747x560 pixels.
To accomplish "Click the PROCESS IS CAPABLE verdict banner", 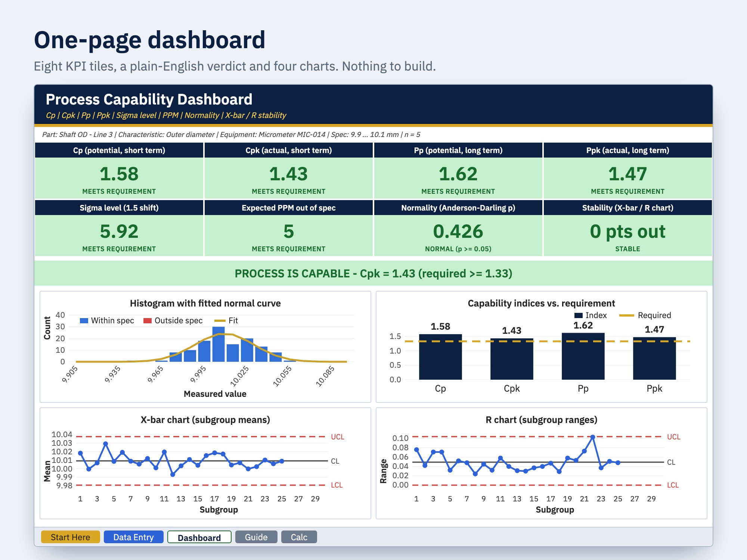I will (x=373, y=273).
